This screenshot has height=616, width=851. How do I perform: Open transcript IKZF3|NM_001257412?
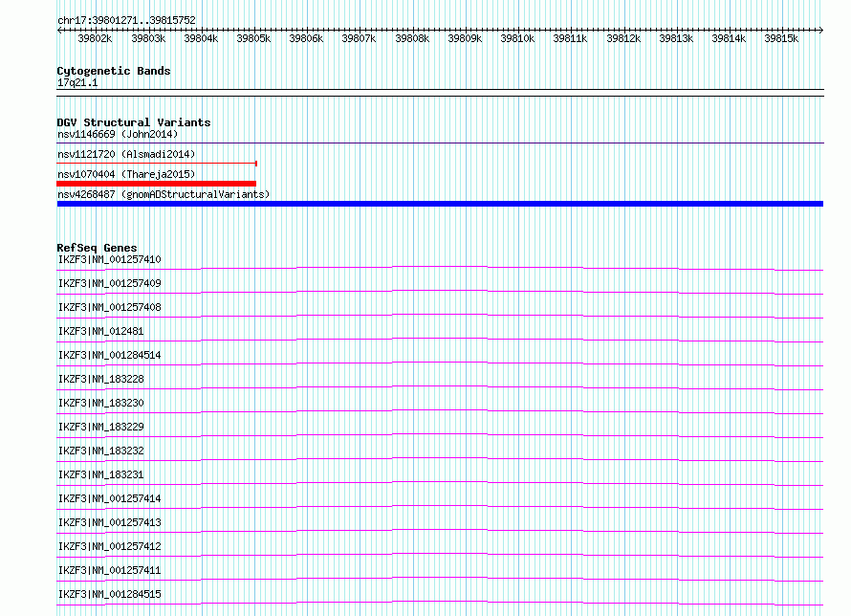(x=110, y=546)
